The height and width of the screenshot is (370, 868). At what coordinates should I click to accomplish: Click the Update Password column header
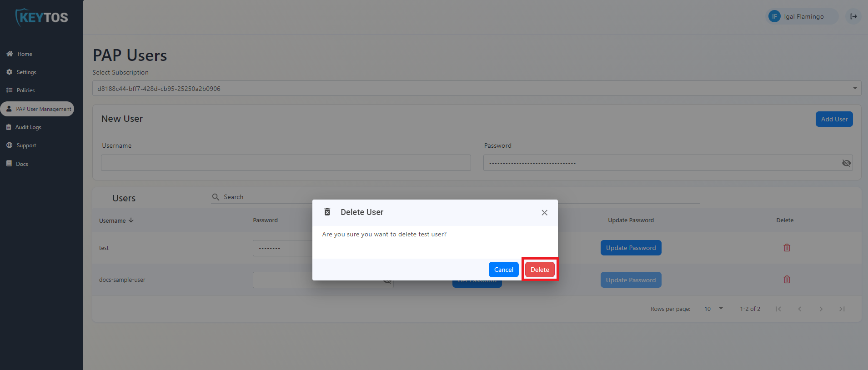point(631,220)
